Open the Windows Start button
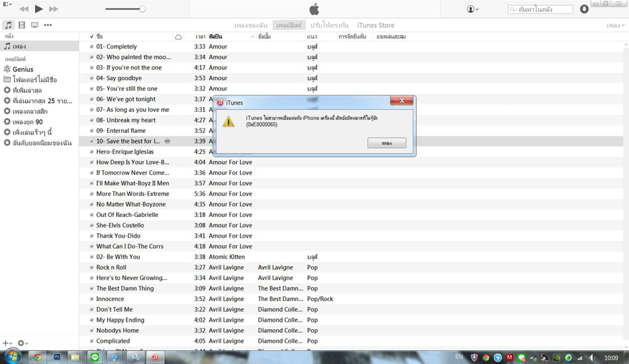Screen dimensions: 629x364 click(13, 356)
